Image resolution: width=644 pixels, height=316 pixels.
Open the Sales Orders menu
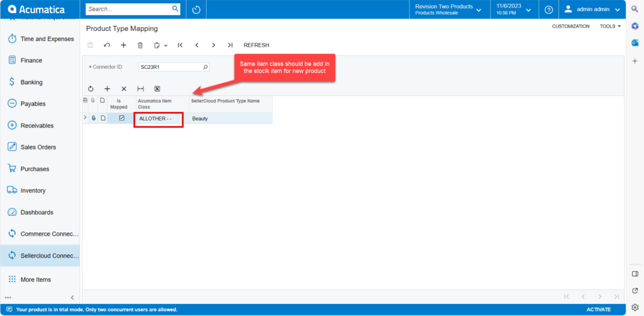pyautogui.click(x=40, y=147)
